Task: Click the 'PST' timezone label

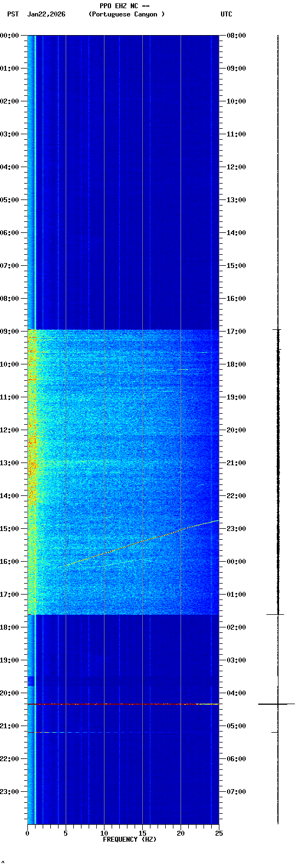Action: [x=13, y=14]
